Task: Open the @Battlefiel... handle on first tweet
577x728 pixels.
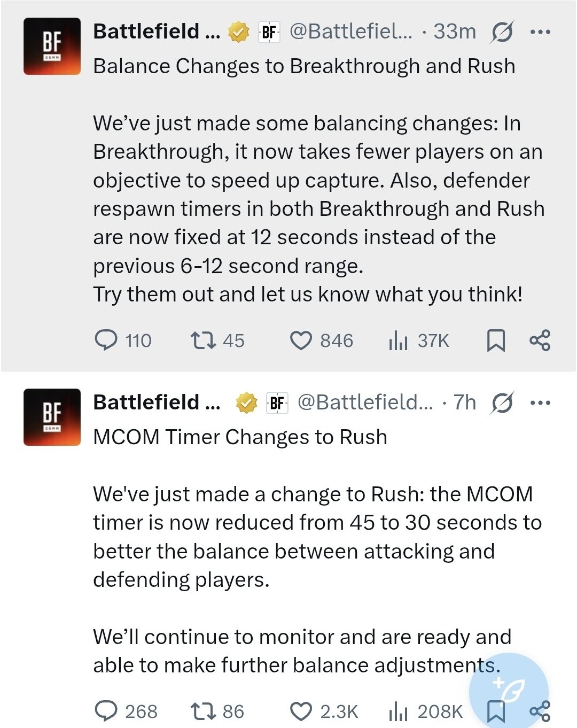Action: 351,32
